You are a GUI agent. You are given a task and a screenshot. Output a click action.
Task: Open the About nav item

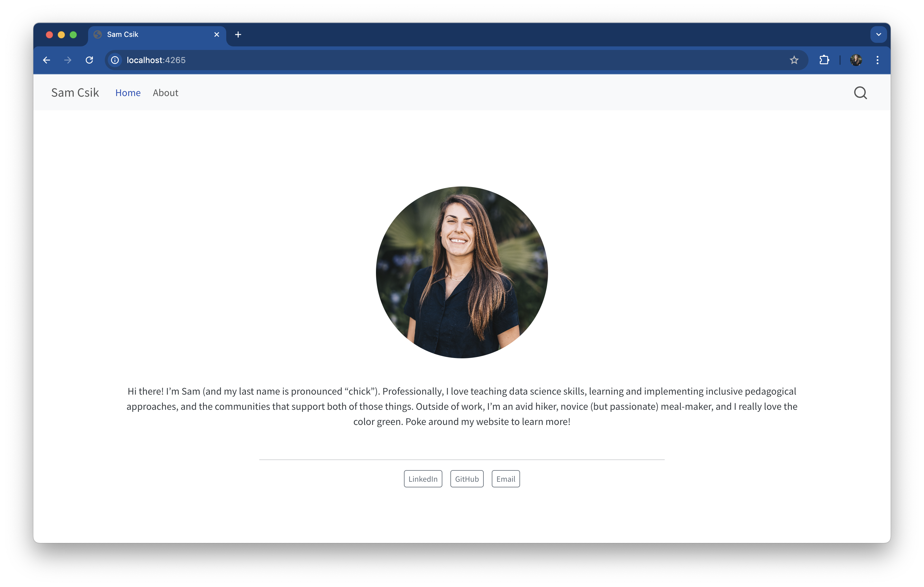166,93
